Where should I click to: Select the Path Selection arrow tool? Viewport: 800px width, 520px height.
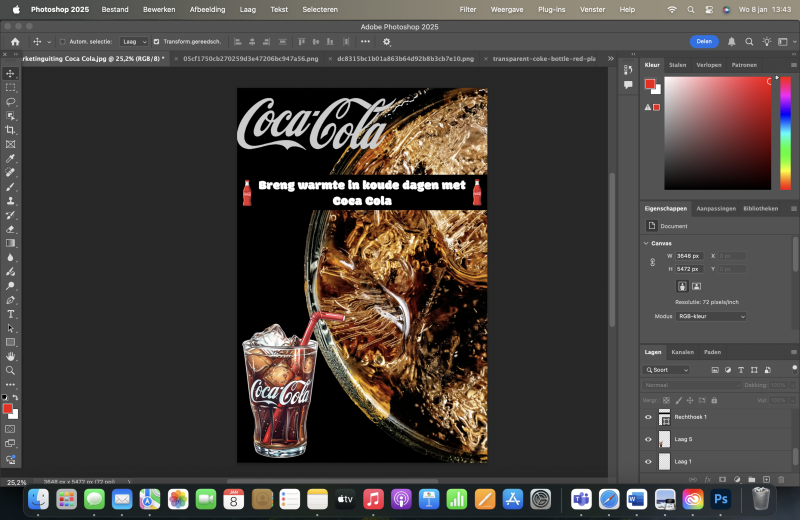10,328
